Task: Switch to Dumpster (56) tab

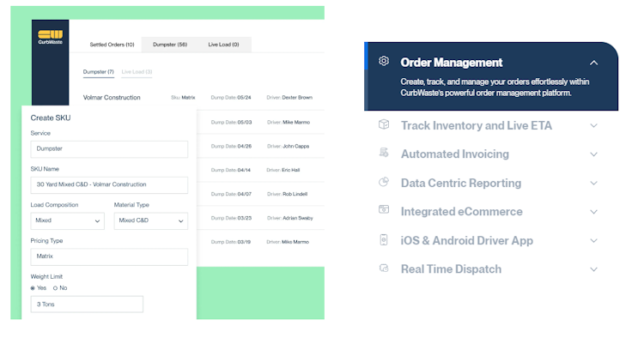Action: point(170,45)
